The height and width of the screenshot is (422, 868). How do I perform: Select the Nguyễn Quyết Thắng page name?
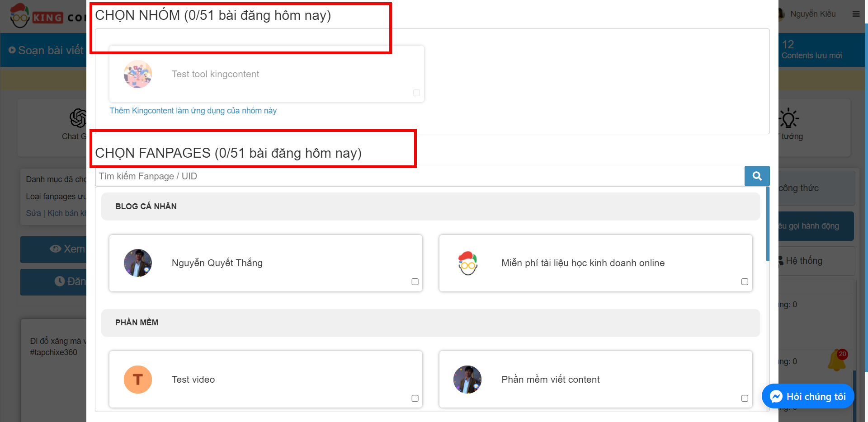pos(217,263)
